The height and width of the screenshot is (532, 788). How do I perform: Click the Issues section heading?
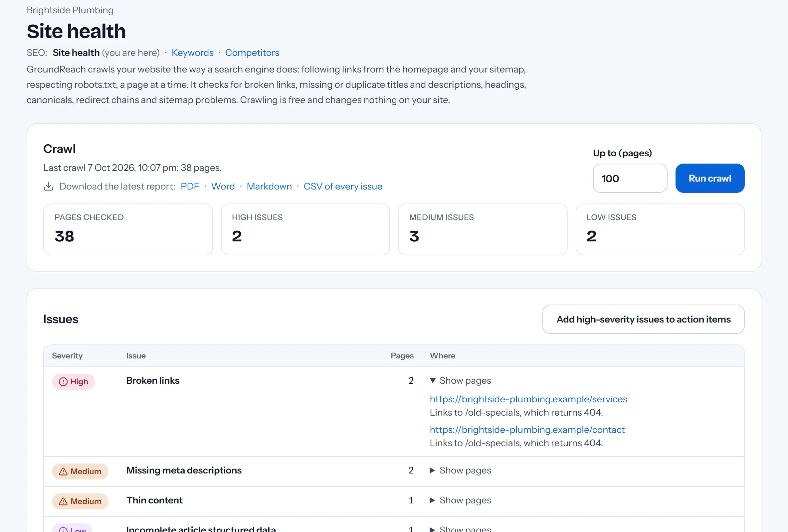[x=61, y=319]
